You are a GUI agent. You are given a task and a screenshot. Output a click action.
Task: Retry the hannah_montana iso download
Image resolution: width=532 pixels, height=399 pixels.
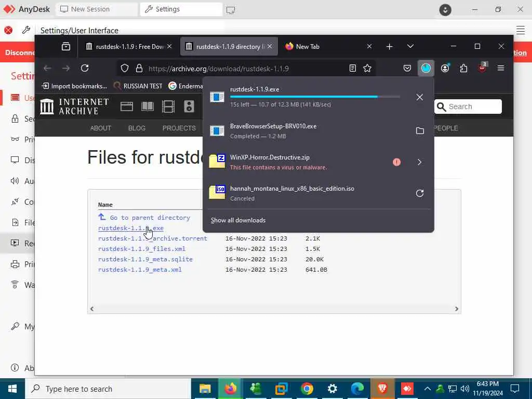[420, 193]
